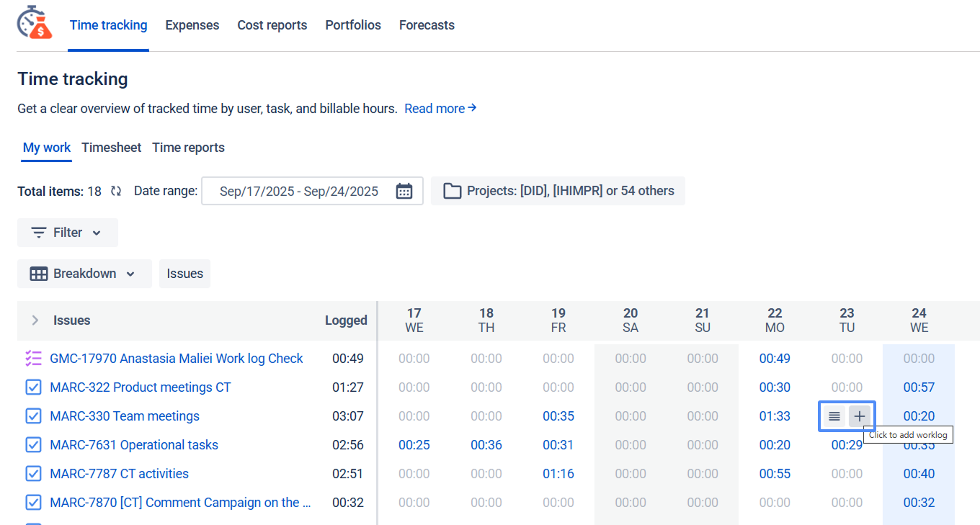The image size is (980, 525).
Task: Click the stopwatch app logo icon
Action: [x=35, y=22]
